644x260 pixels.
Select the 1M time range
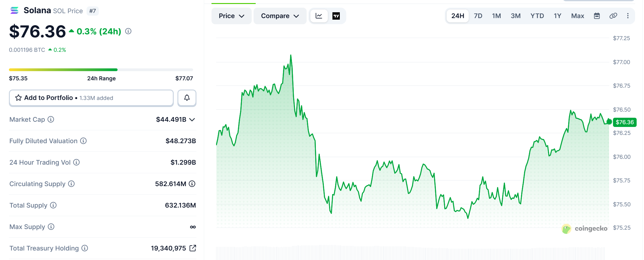click(x=496, y=16)
